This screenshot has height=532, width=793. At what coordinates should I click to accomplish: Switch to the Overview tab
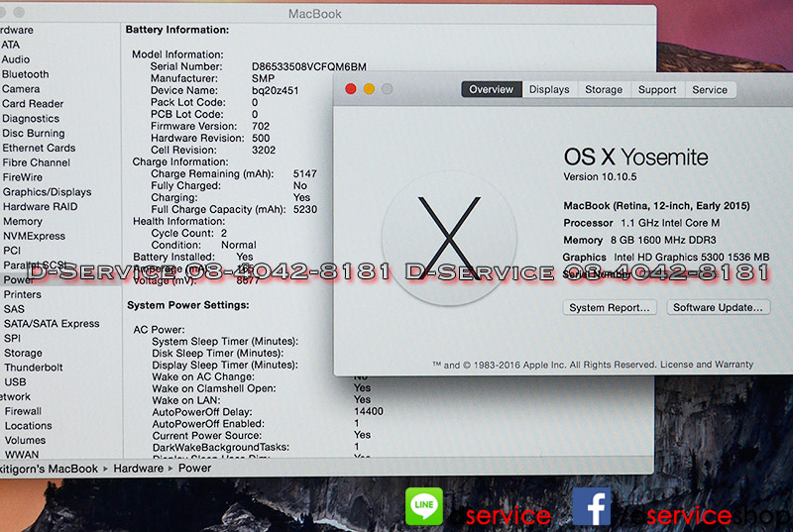pyautogui.click(x=491, y=89)
